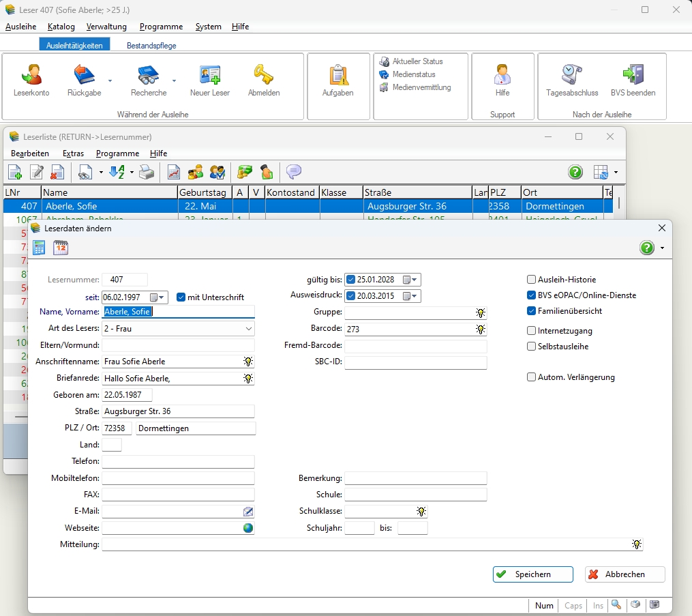Click the speech bubble icon in Leserliste
This screenshot has width=692, height=616.
[x=293, y=171]
